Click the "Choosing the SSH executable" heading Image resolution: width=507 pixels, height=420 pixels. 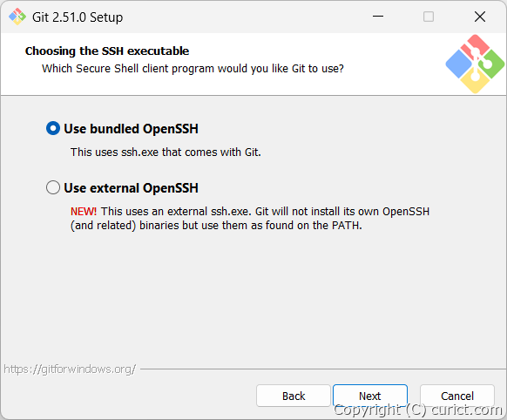(x=107, y=51)
